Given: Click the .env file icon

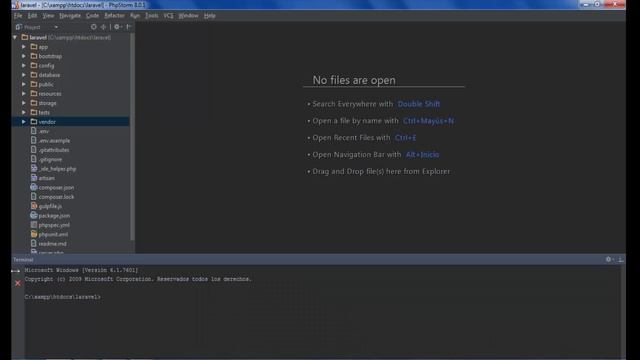Looking at the screenshot, I should 34,131.
